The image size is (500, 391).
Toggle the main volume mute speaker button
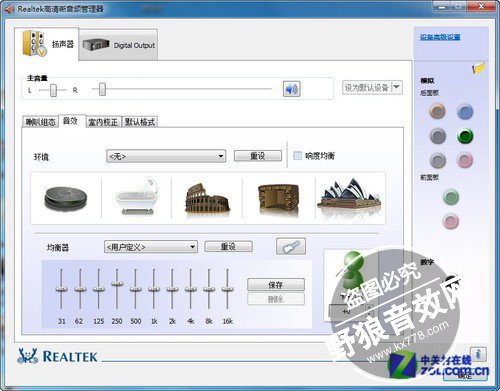(291, 89)
